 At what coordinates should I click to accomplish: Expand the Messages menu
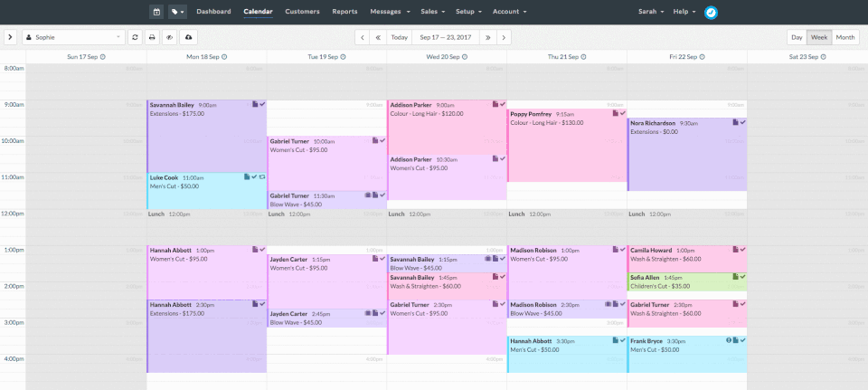390,12
